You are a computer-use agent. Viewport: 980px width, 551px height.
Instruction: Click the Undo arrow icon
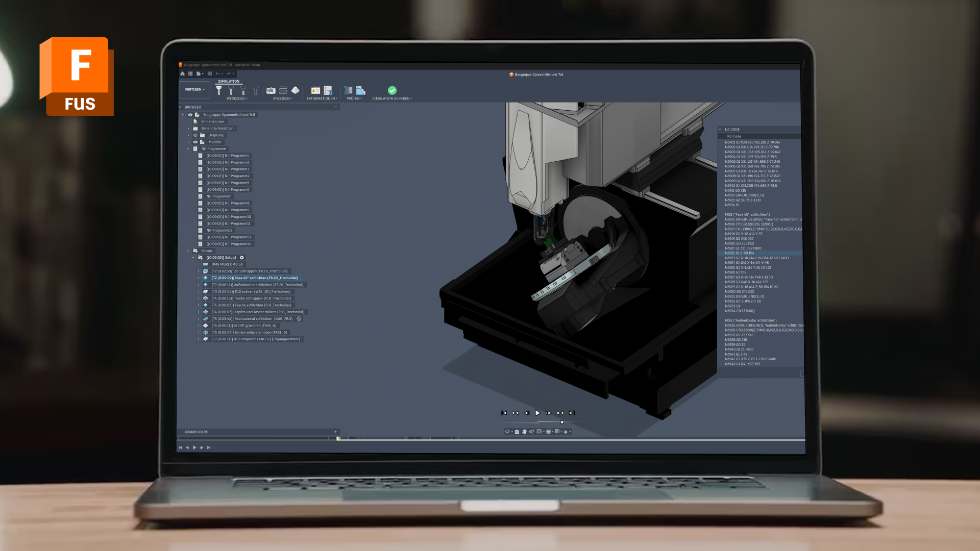click(x=218, y=73)
